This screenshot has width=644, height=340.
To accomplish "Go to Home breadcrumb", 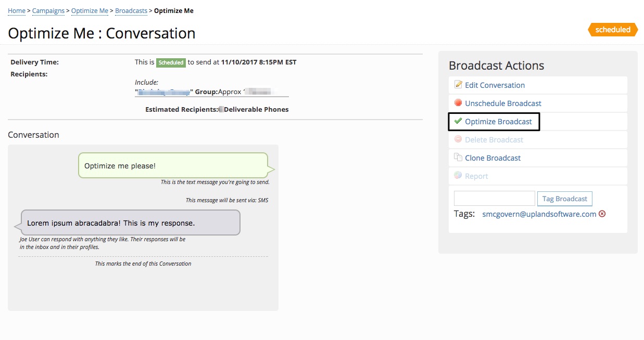I will point(17,11).
